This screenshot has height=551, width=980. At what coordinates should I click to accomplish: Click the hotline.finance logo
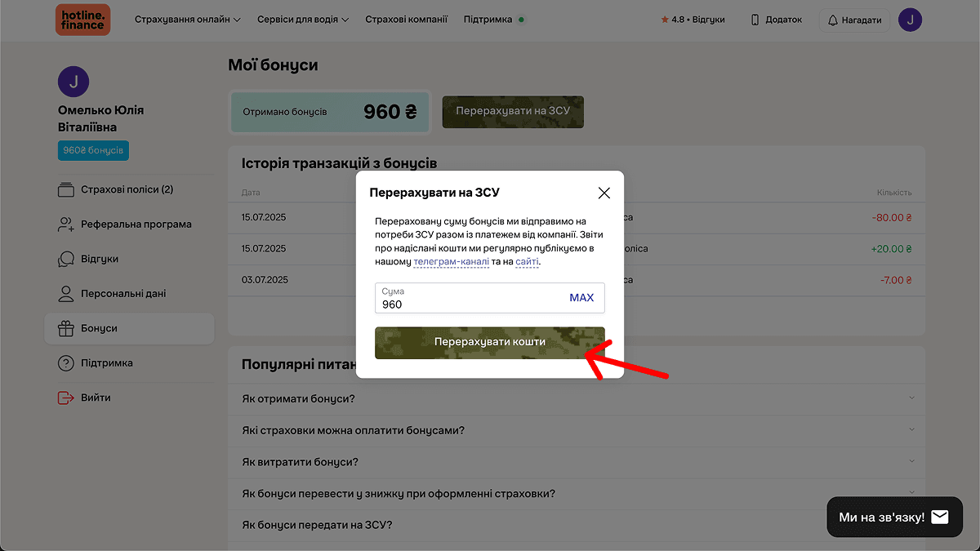coord(82,19)
